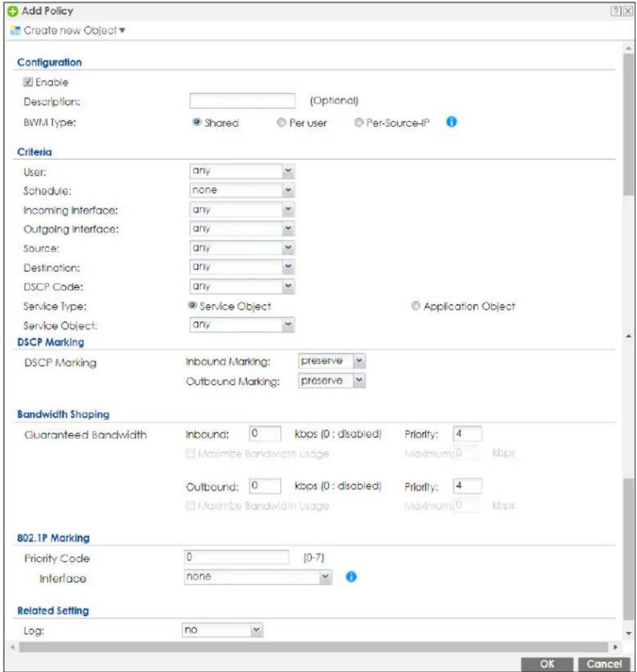Click the 802.1P Interface info icon
The width and height of the screenshot is (637, 672).
pyautogui.click(x=351, y=577)
